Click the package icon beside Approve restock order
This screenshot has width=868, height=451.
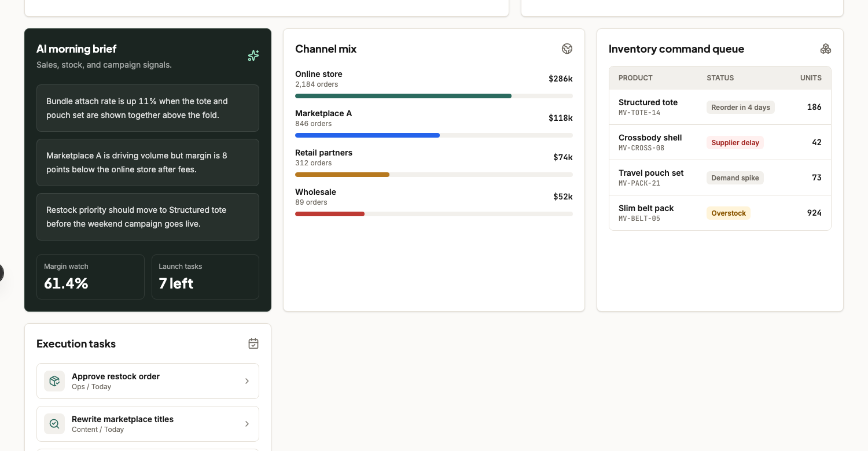point(54,381)
